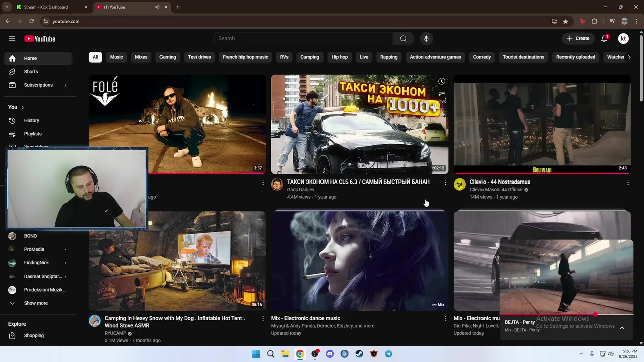The height and width of the screenshot is (362, 644).
Task: Click the YouTube search input field
Action: [303, 39]
